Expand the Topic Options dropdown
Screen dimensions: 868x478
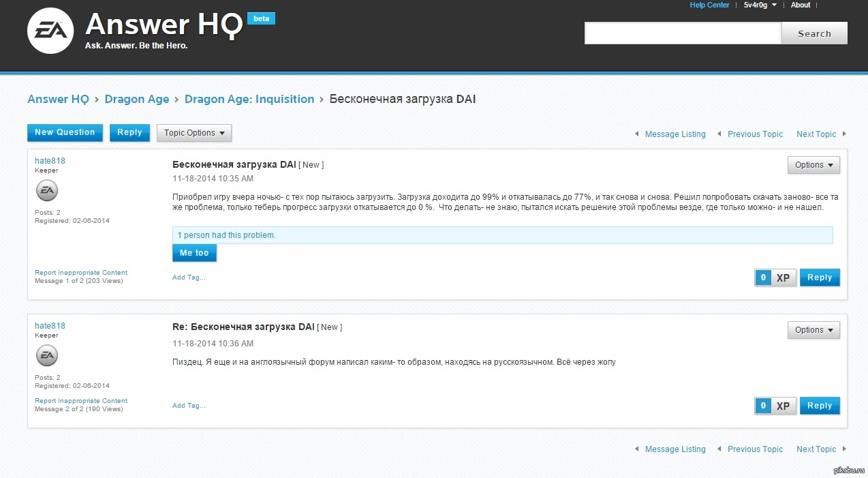[194, 133]
